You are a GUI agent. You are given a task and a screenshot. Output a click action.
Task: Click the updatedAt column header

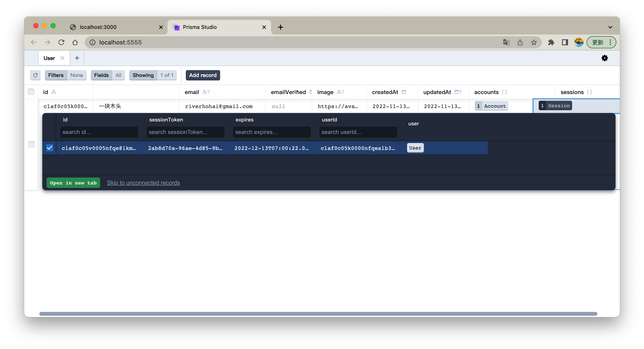pyautogui.click(x=444, y=92)
